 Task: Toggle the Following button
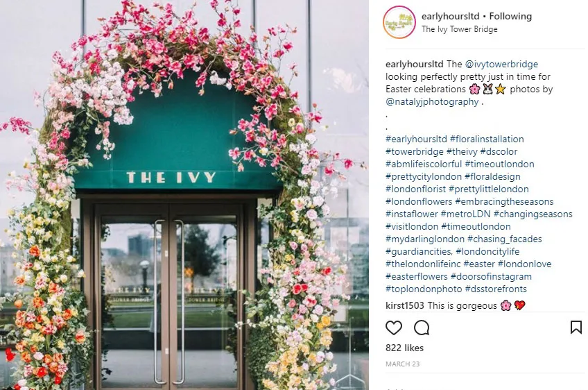510,16
